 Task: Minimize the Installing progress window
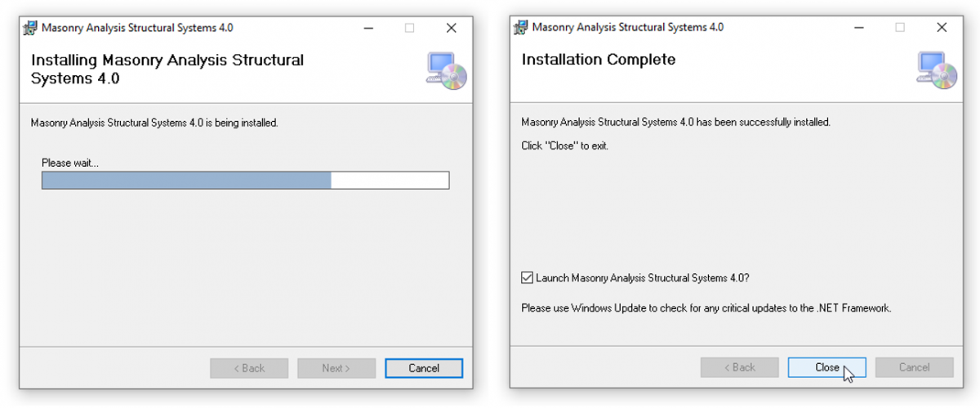point(368,27)
